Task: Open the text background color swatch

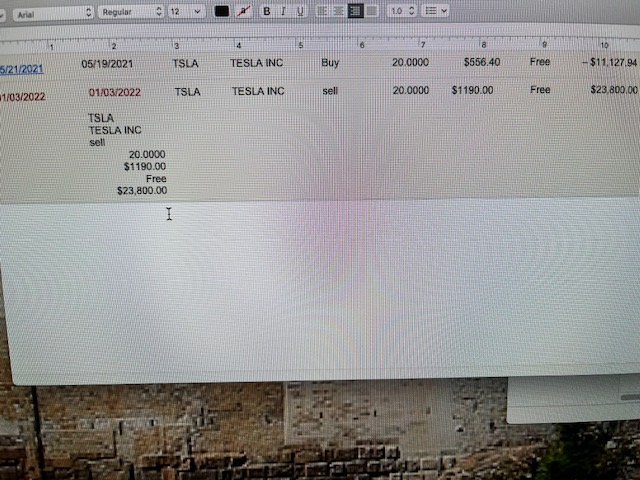Action: tap(244, 11)
